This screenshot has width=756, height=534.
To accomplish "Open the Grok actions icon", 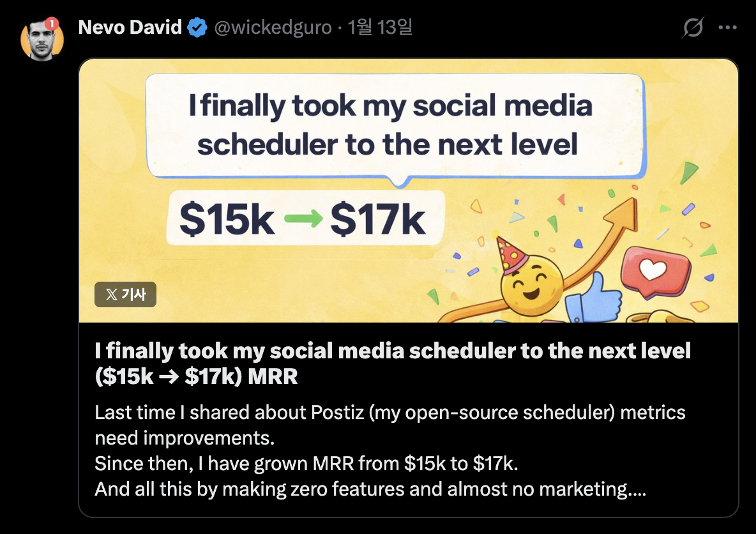I will (693, 28).
